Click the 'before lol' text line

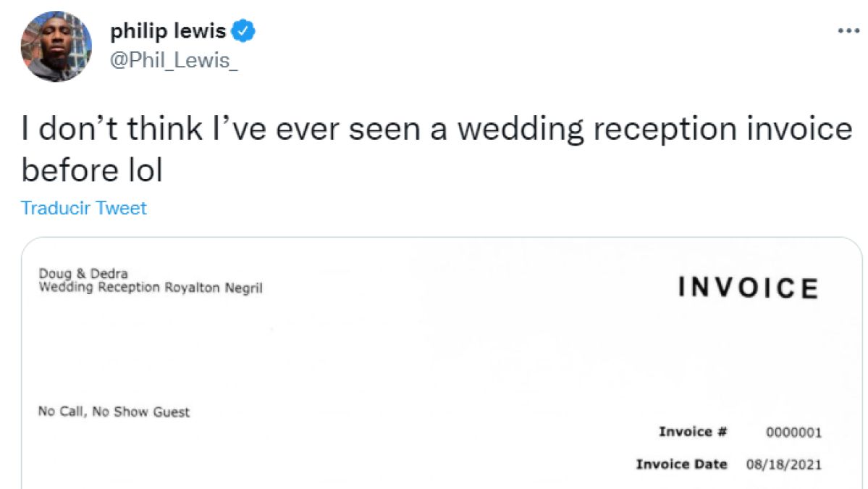[x=92, y=171]
